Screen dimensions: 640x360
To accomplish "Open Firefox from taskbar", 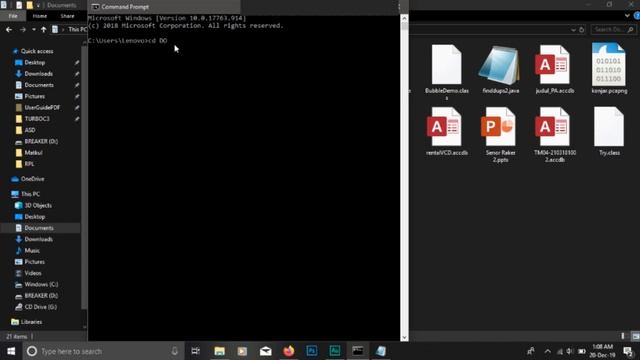I will tap(289, 351).
